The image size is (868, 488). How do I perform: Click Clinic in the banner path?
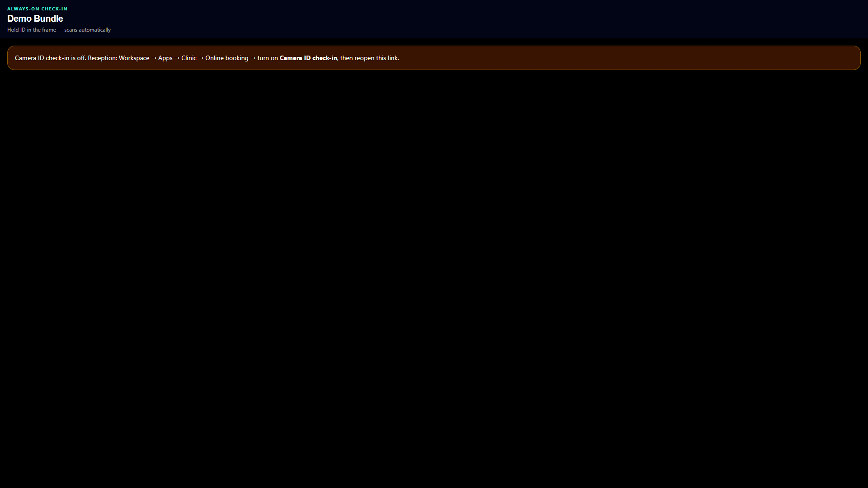tap(189, 58)
